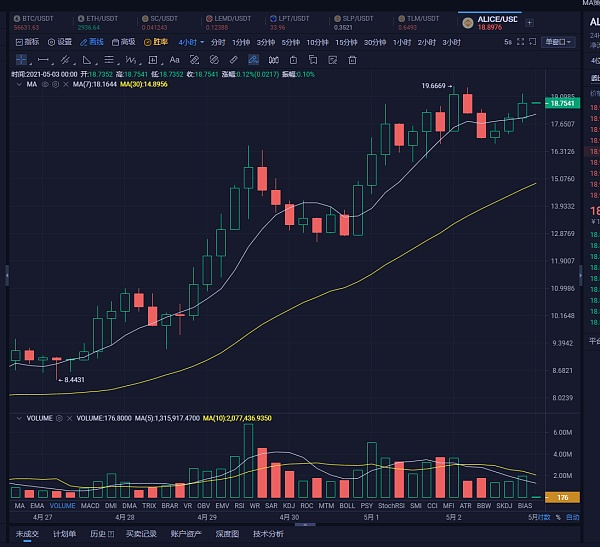Image resolution: width=600 pixels, height=547 pixels.
Task: Toggle percent scale mode
Action: 558,517
